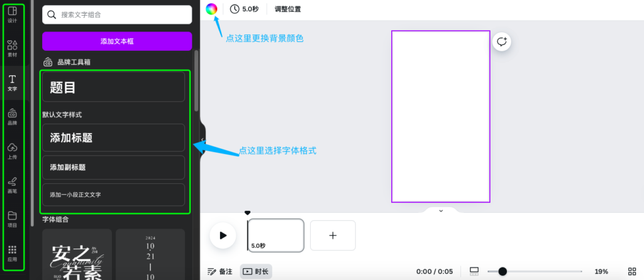Click the add comment bubble icon
This screenshot has width=644, height=280.
(502, 42)
